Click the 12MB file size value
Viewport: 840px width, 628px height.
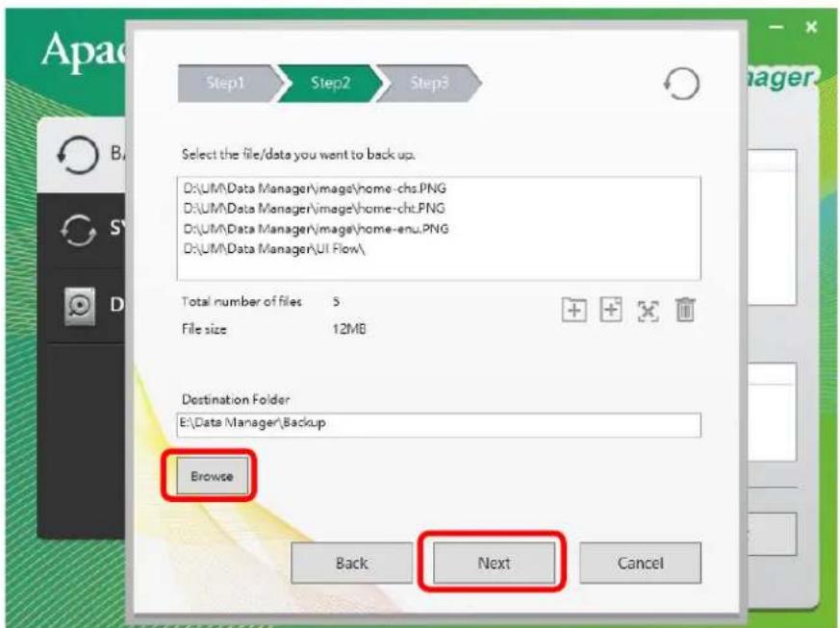point(348,329)
